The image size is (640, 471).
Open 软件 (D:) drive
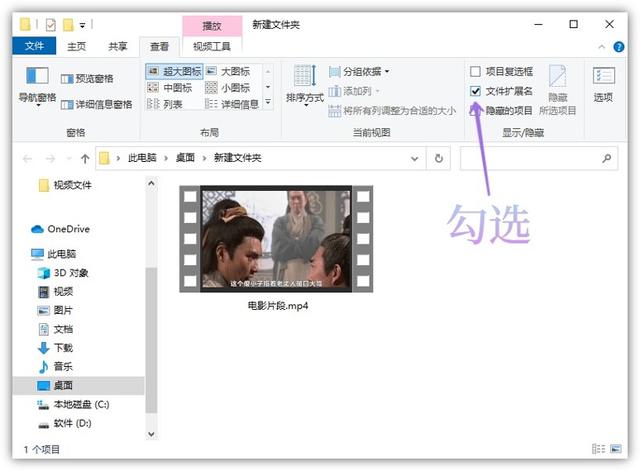[x=64, y=423]
